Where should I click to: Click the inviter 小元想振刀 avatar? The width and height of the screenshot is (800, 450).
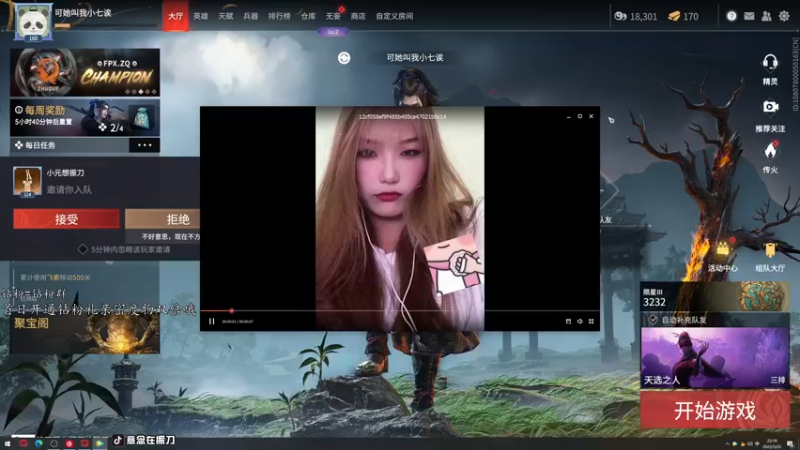pyautogui.click(x=27, y=182)
